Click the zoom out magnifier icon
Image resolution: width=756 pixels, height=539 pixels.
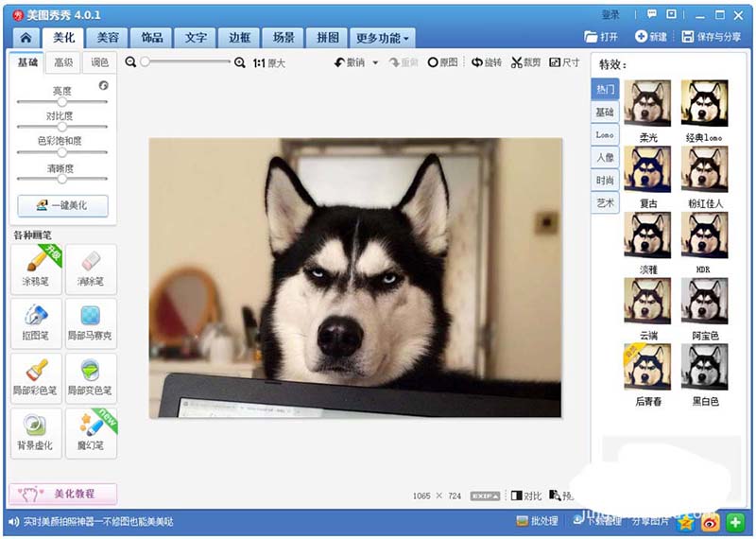tap(130, 62)
